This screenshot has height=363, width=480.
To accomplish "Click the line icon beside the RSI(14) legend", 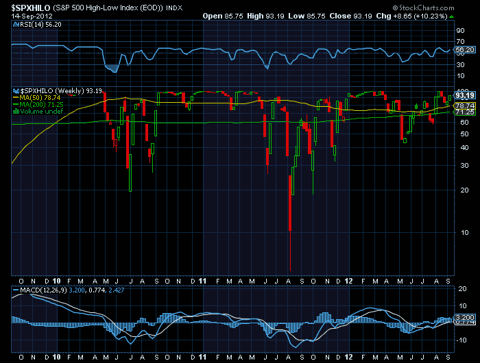I will click(x=16, y=25).
